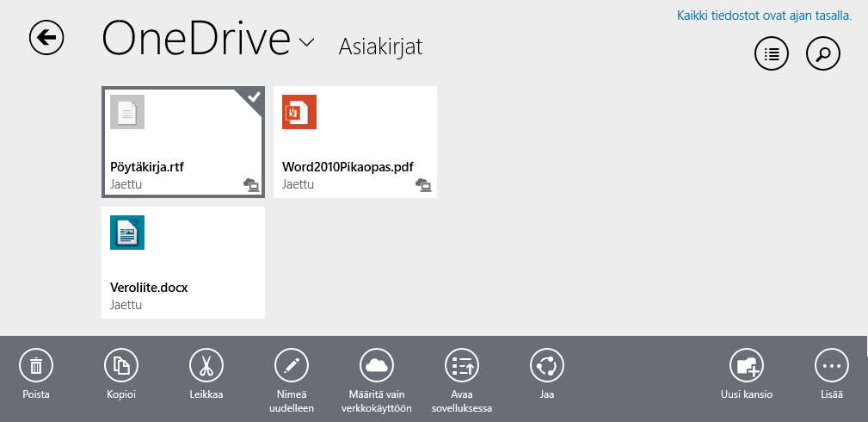Cut the file with Leikkaa scissors icon
Image resolution: width=868 pixels, height=422 pixels.
206,366
